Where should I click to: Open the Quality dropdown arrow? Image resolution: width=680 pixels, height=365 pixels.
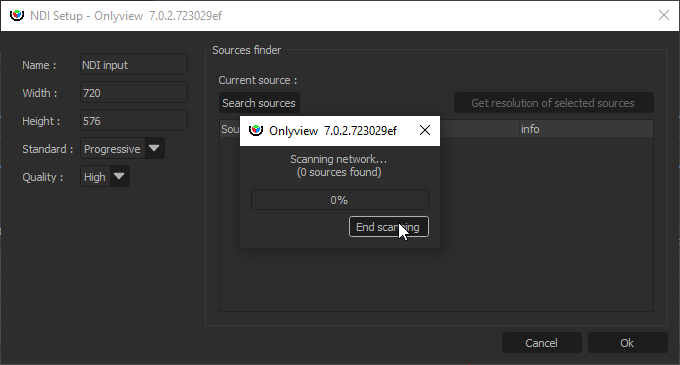tap(119, 176)
